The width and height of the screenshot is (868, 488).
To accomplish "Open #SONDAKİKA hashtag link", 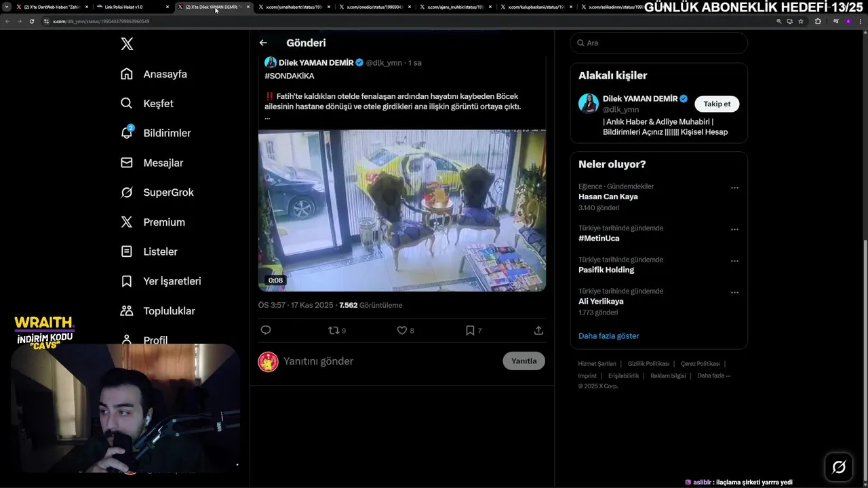I will [x=289, y=76].
